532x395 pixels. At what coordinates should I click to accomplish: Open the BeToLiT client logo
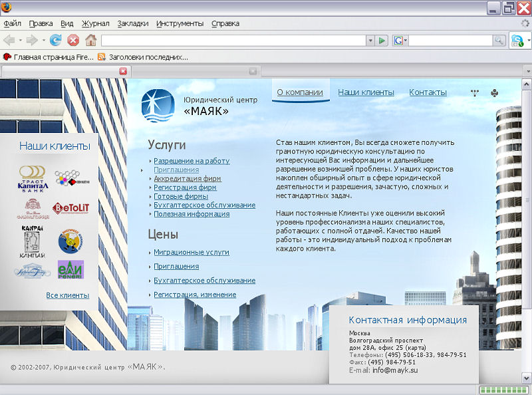click(x=71, y=208)
